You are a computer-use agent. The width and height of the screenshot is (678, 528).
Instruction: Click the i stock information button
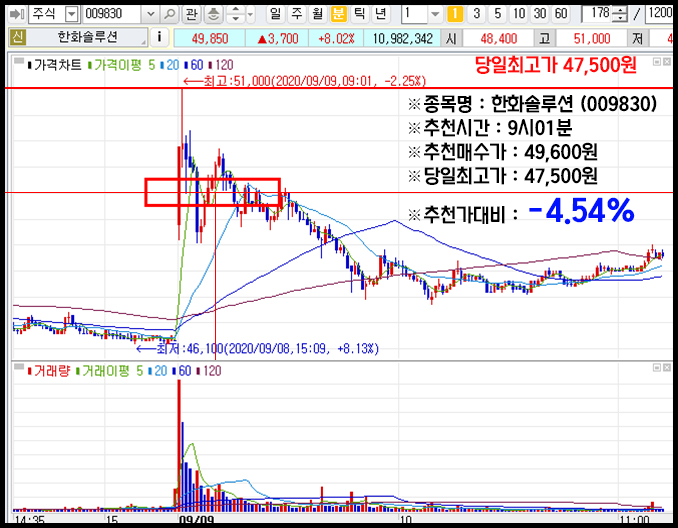160,38
